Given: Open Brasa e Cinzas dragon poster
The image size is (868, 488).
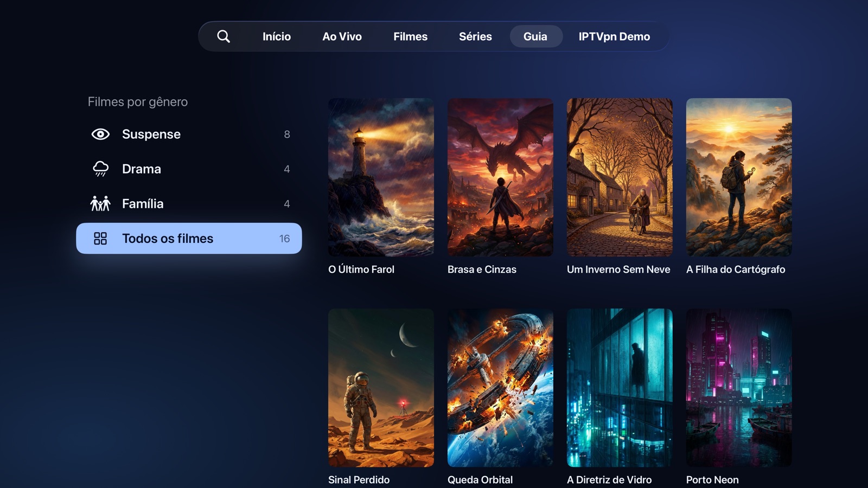Looking at the screenshot, I should pos(500,177).
